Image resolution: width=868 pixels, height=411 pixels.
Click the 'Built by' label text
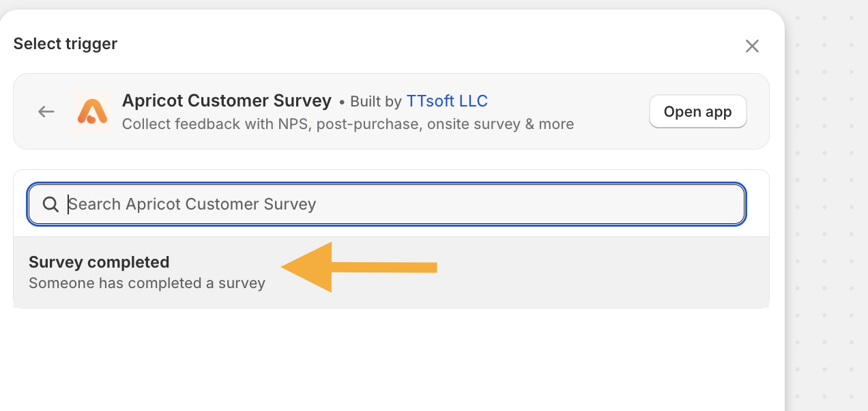375,102
